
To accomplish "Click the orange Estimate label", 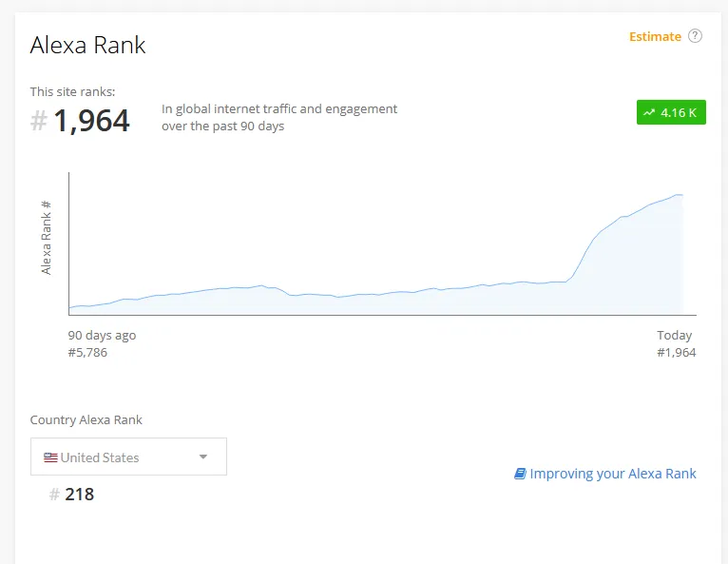I will [655, 37].
